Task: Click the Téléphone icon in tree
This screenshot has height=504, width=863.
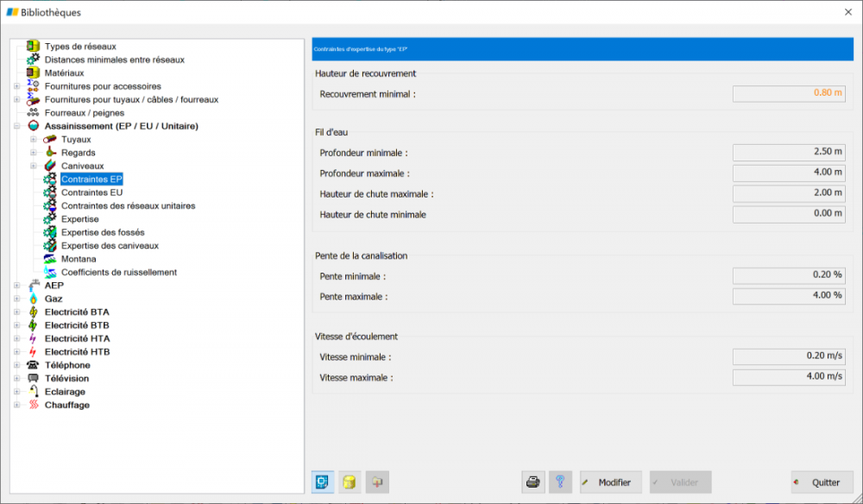Action: [33, 365]
